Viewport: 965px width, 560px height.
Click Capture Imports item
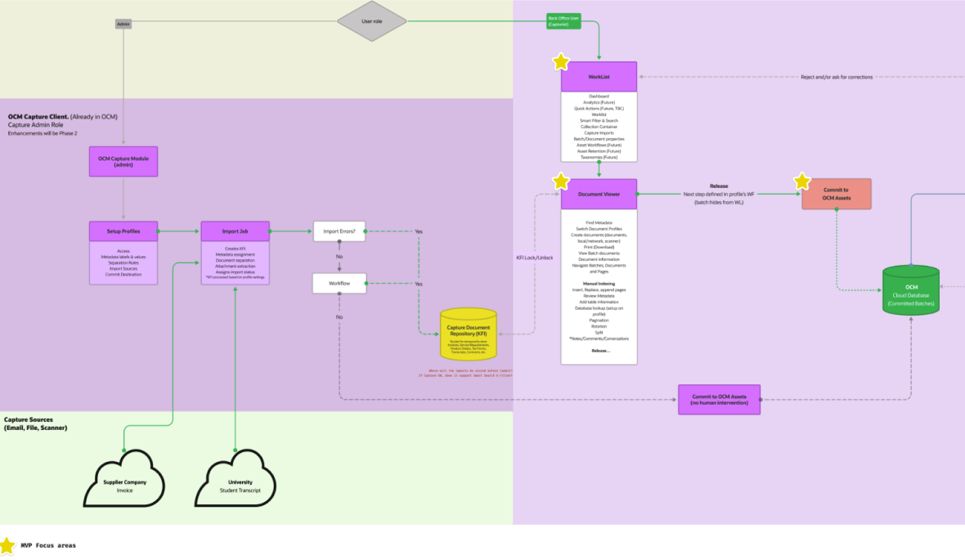tap(599, 133)
